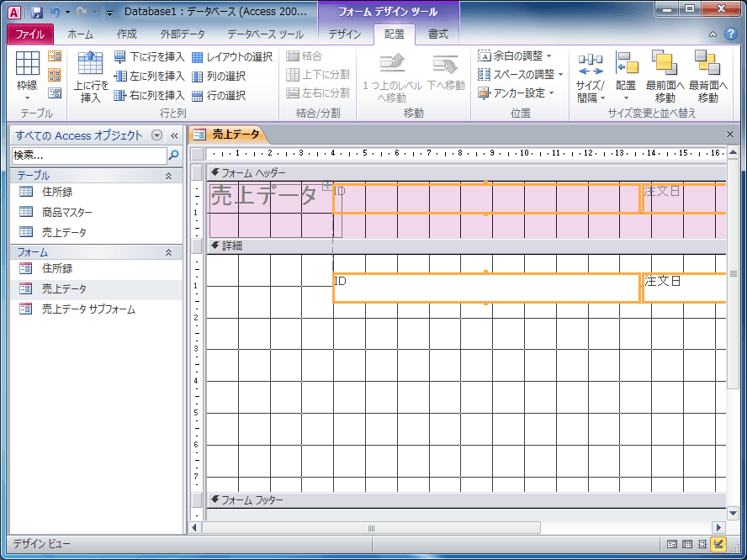Open スペースの調整 control padding dropdown
Viewport: 747px width, 560px height.
[x=521, y=74]
